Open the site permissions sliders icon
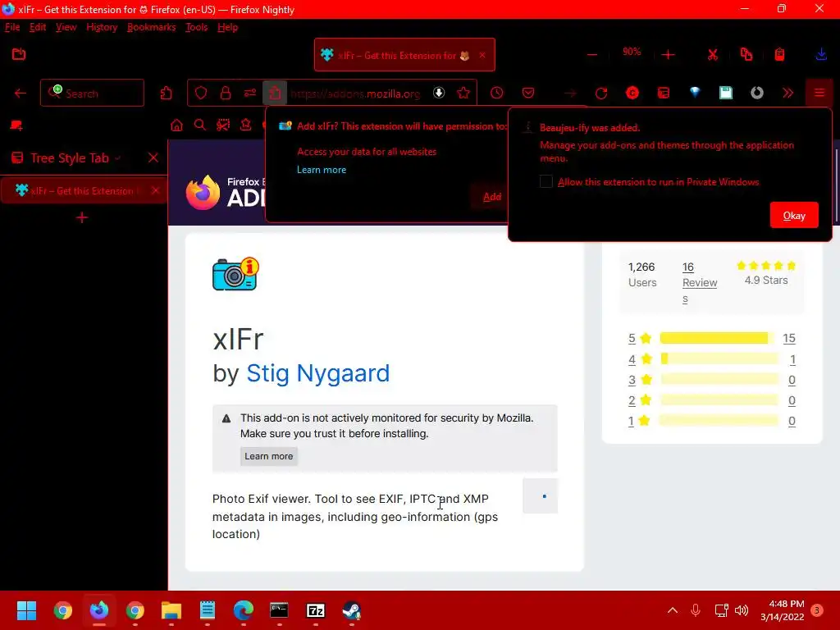 250,94
